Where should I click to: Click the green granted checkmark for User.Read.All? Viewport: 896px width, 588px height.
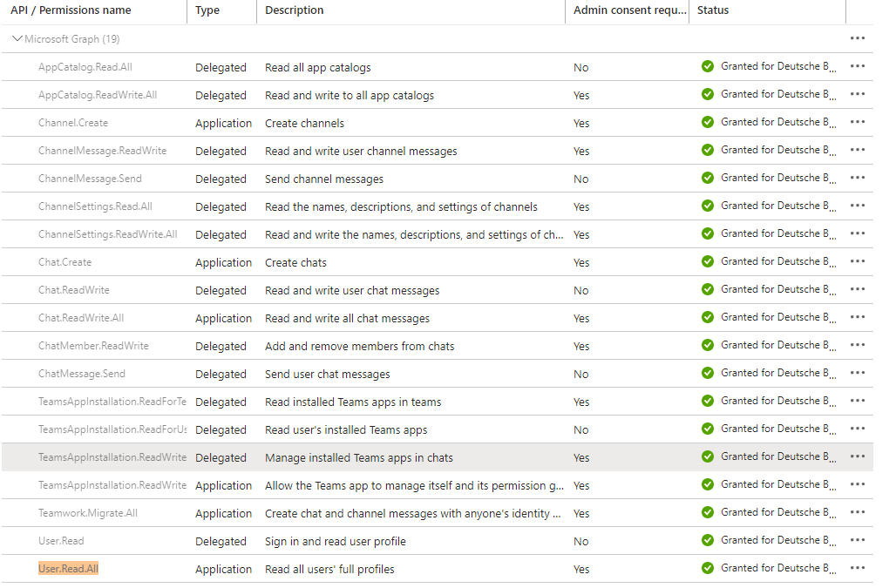tap(708, 568)
